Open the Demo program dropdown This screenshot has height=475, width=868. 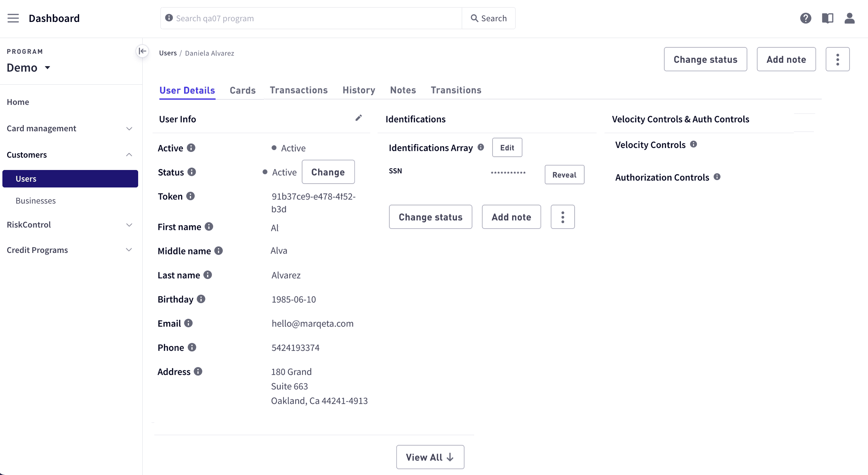pyautogui.click(x=29, y=68)
